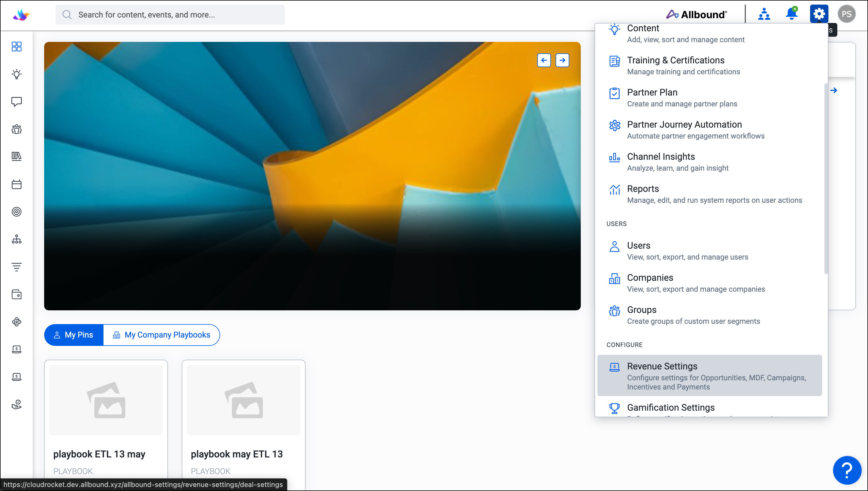Click the people group icon in sidebar
Viewport: 868px width, 491px height.
pyautogui.click(x=17, y=129)
